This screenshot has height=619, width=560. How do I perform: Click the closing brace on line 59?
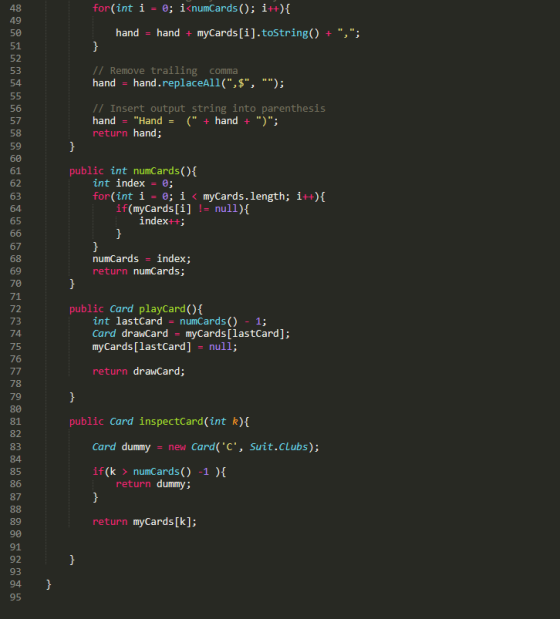pyautogui.click(x=72, y=146)
